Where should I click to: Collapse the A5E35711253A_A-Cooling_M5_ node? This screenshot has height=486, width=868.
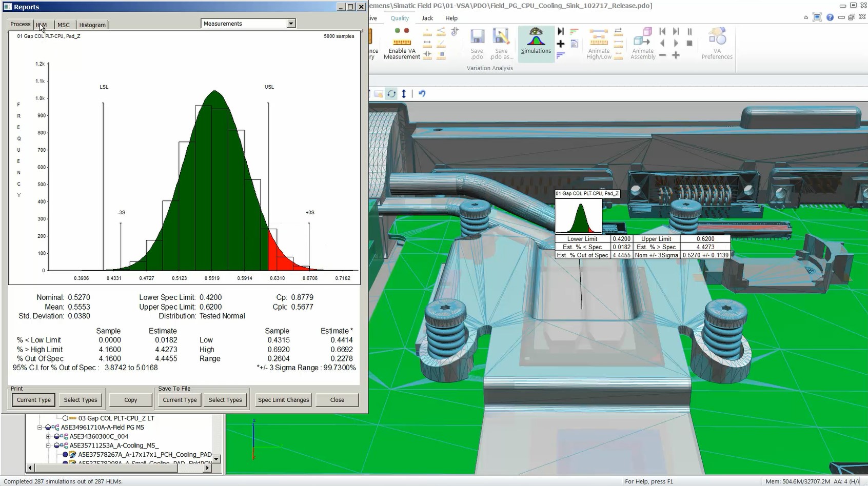48,446
